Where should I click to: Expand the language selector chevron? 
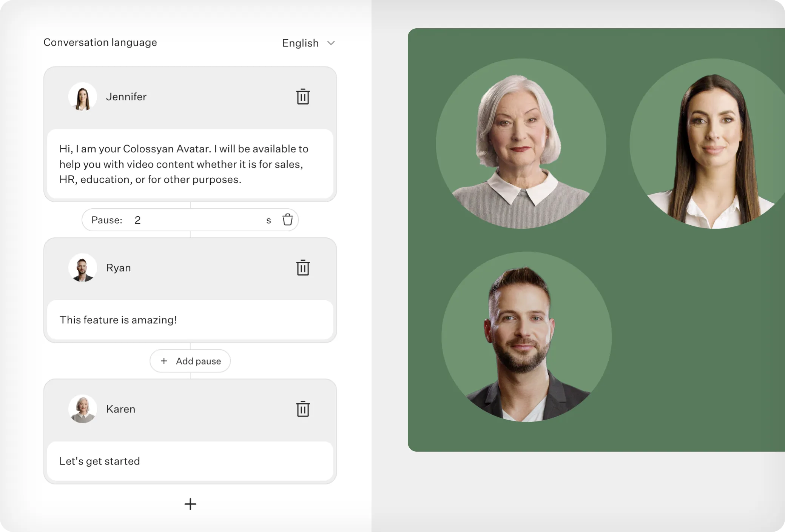[x=331, y=43]
